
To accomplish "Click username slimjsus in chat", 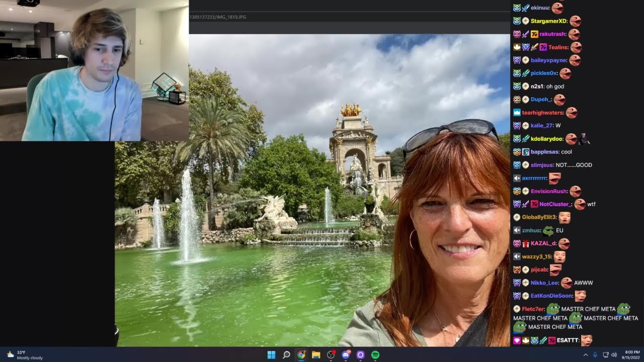I will (x=542, y=165).
